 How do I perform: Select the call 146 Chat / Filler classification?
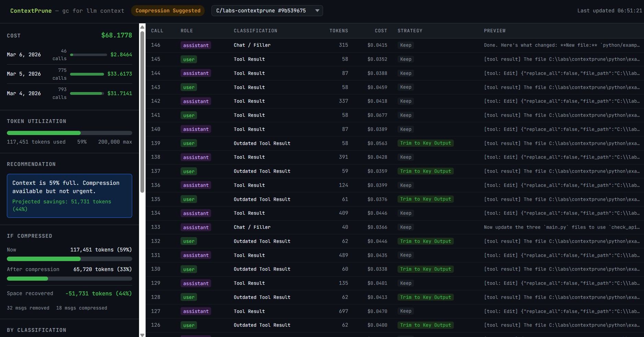(252, 45)
